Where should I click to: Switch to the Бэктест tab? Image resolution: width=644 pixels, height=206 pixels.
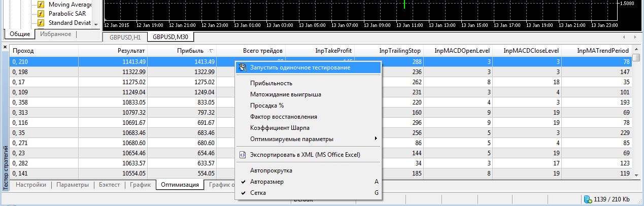click(x=109, y=185)
